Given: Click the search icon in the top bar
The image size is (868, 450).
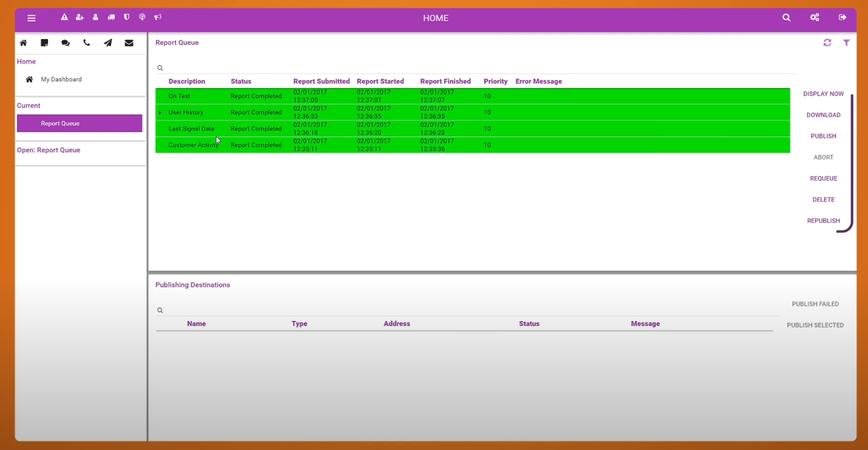Looking at the screenshot, I should [787, 17].
